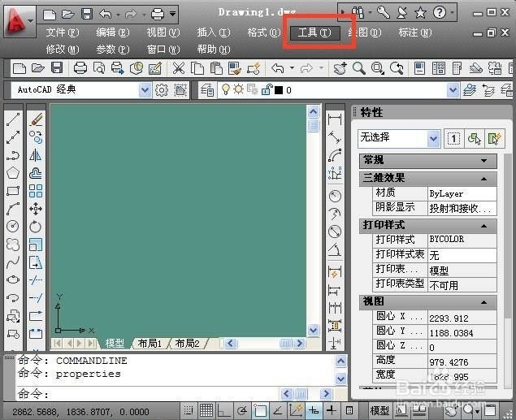Toggle Lineweight display in status bar
Image resolution: width=516 pixels, height=420 pixels.
[x=331, y=410]
